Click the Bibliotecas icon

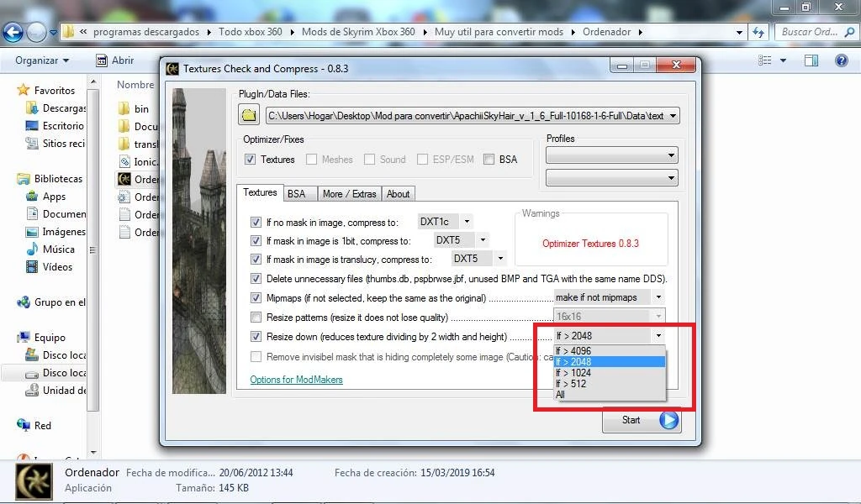tap(23, 179)
